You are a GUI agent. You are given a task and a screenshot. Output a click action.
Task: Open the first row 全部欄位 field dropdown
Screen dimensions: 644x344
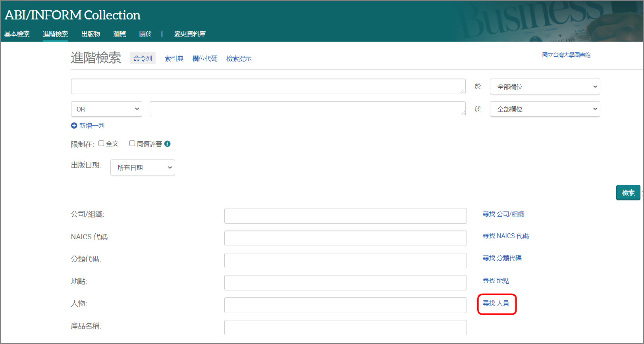point(545,86)
